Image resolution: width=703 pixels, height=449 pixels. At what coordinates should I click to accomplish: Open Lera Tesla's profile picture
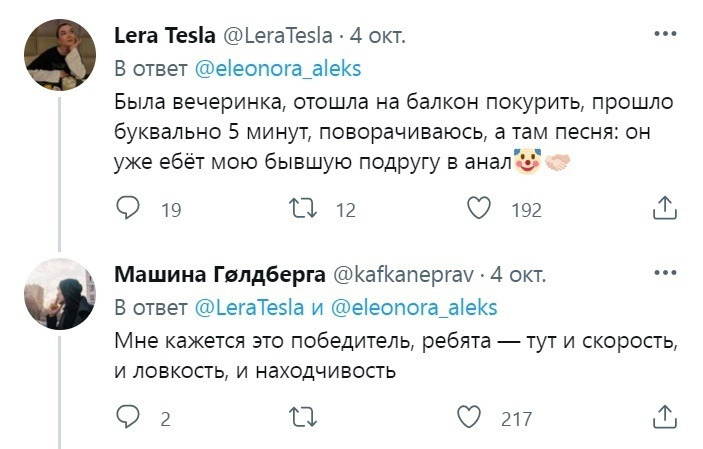click(x=60, y=56)
